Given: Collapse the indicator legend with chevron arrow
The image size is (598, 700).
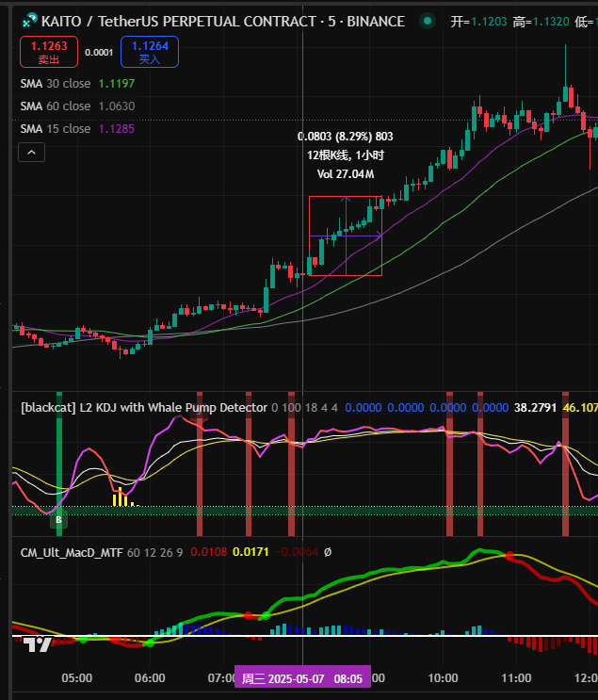Looking at the screenshot, I should [31, 153].
